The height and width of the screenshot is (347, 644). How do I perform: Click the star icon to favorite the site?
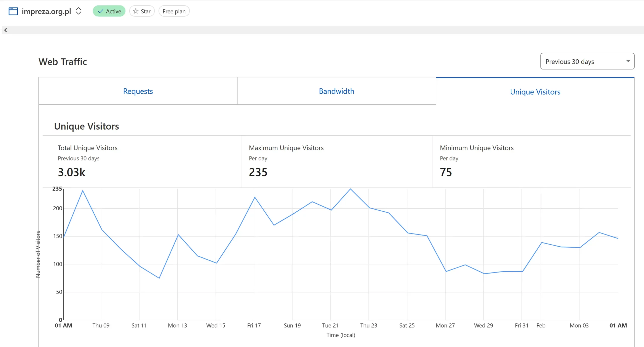(136, 11)
